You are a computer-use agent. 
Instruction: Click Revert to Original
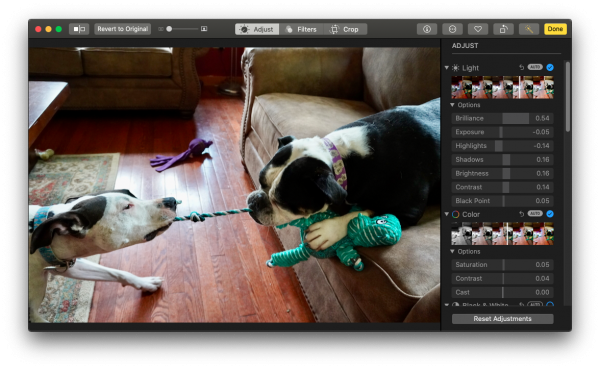click(122, 29)
